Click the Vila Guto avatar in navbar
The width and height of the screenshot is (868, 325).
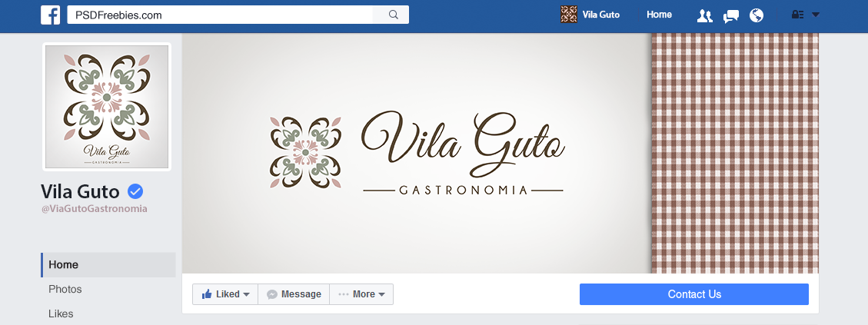[x=568, y=15]
